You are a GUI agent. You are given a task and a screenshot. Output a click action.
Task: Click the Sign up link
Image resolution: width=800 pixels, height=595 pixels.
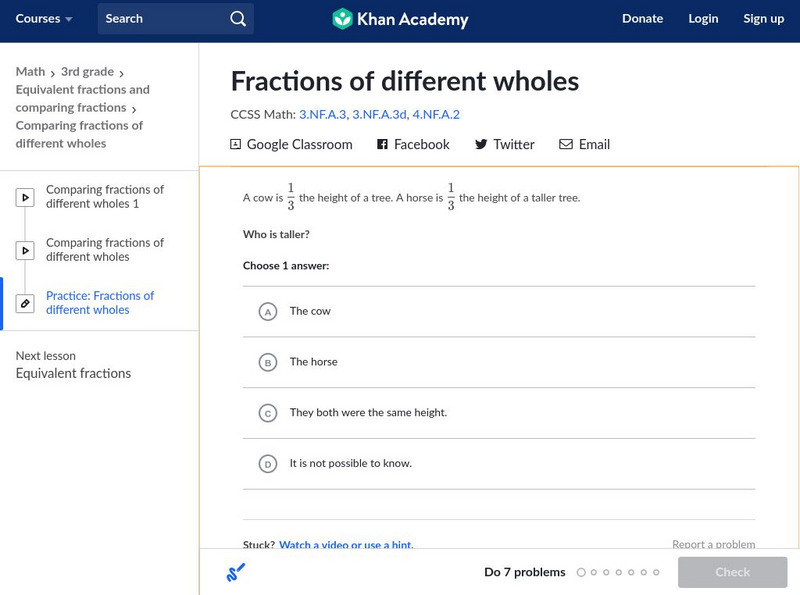coord(763,19)
